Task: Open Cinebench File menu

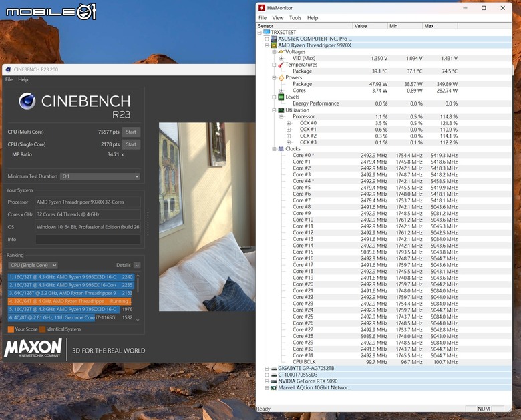Action: (x=9, y=79)
